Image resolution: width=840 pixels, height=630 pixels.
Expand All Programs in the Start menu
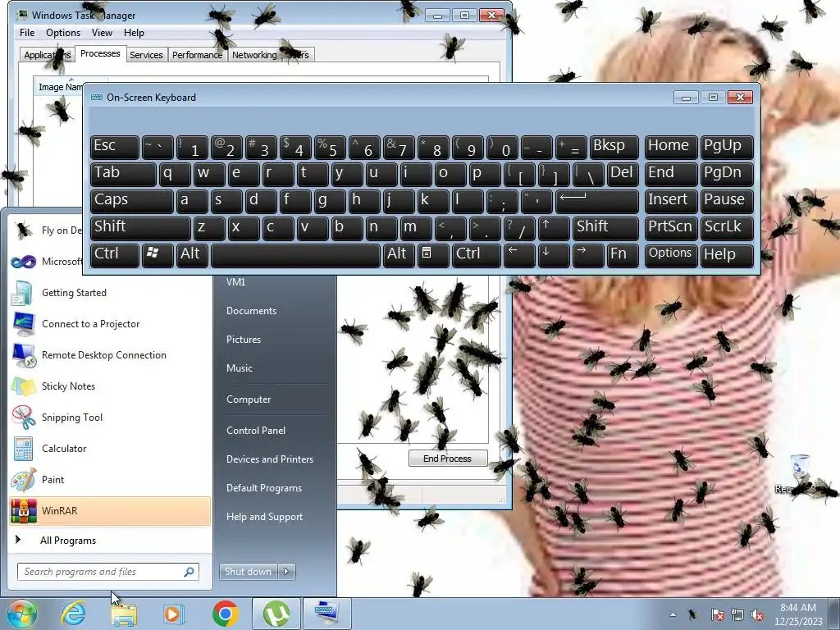click(68, 541)
